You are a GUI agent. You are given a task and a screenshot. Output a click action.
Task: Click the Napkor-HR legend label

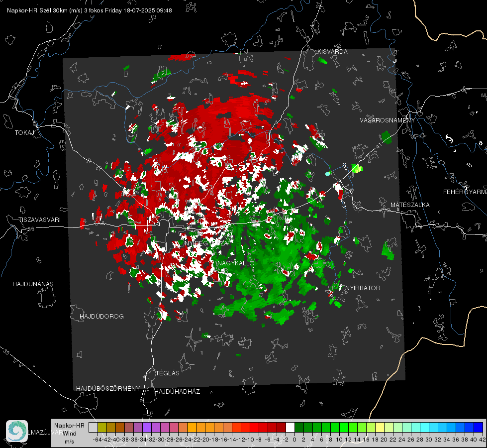click(69, 425)
